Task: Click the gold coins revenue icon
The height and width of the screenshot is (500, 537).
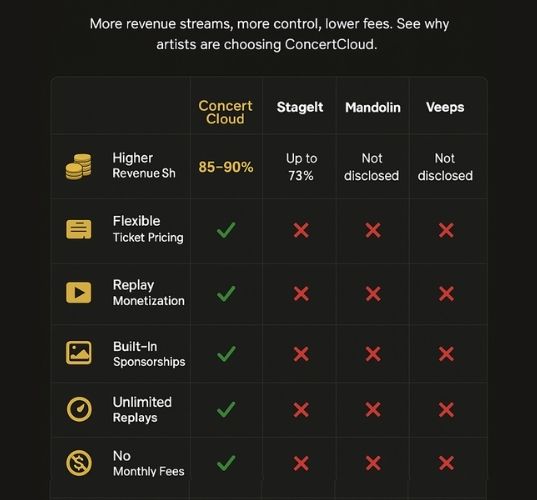Action: [x=78, y=167]
